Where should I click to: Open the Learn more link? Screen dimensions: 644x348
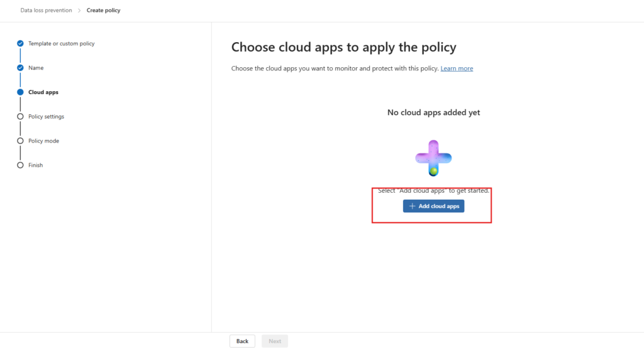pyautogui.click(x=457, y=68)
